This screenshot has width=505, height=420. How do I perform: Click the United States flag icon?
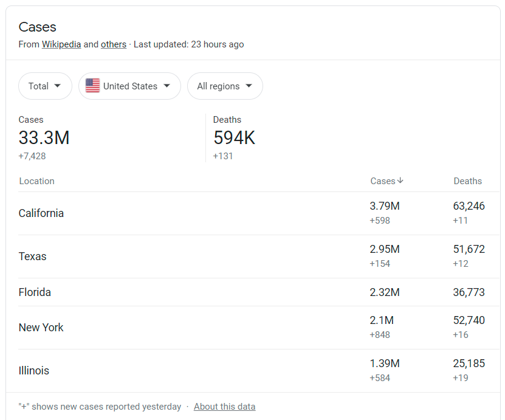coord(92,86)
